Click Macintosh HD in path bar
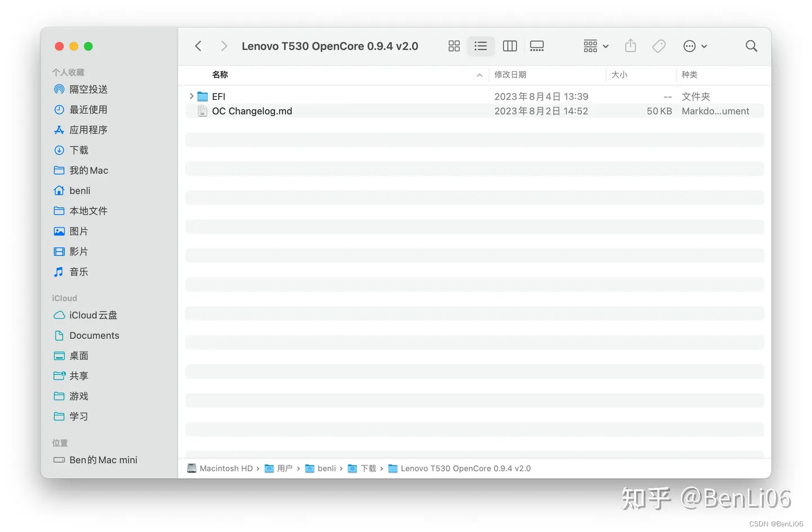The width and height of the screenshot is (812, 532). [x=220, y=468]
